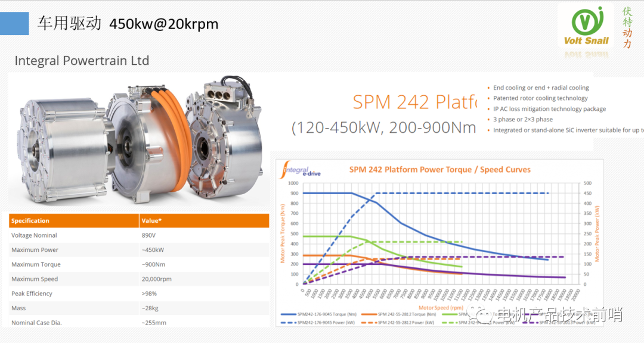Click the '~255mm' value cell
The width and height of the screenshot is (644, 343).
coord(154,323)
